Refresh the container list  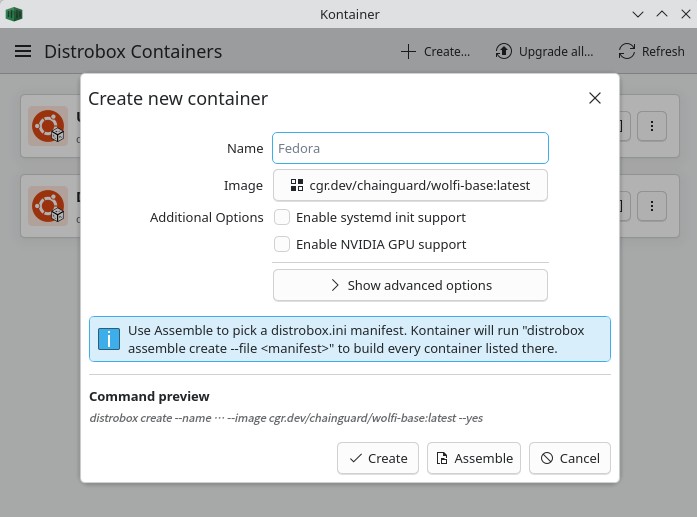[x=651, y=52]
